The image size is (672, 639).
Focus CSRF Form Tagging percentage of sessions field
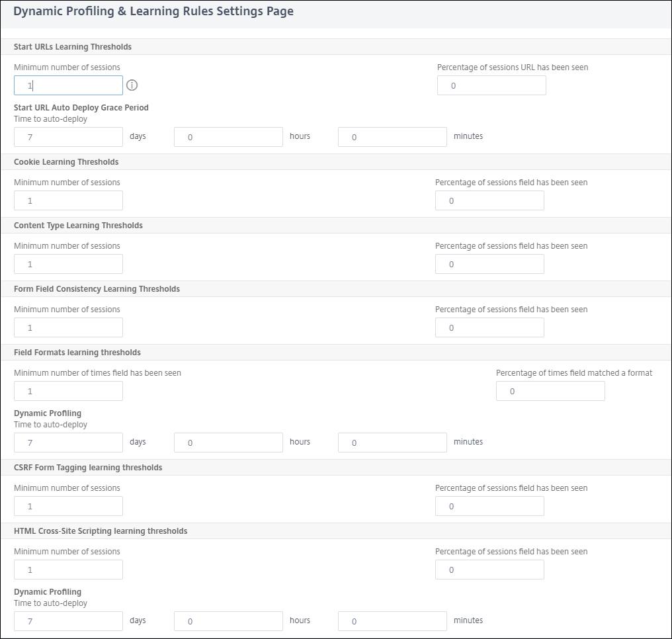[489, 506]
